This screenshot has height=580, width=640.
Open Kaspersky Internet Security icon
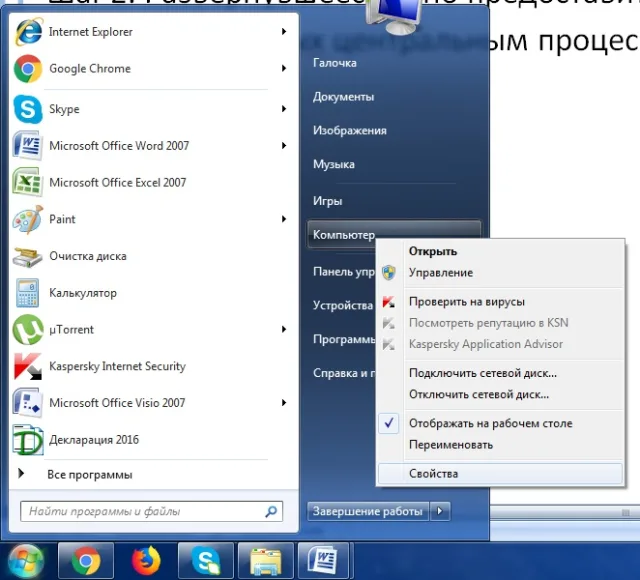pos(28,366)
